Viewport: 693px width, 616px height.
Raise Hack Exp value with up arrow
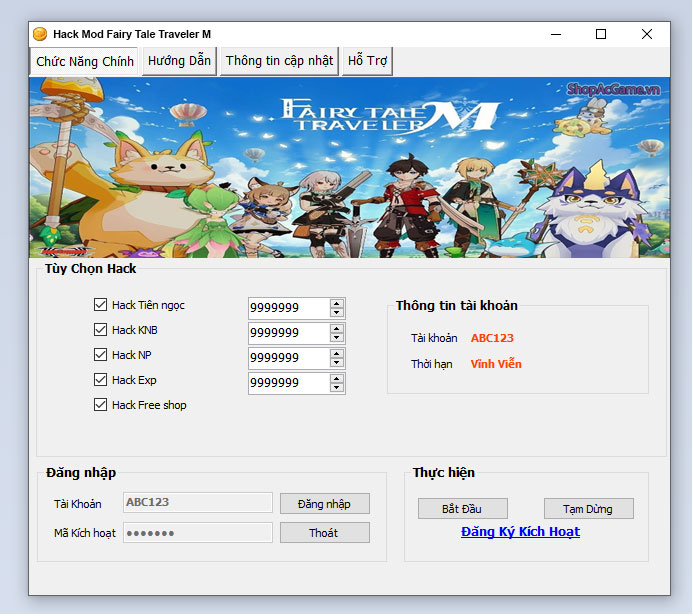click(x=337, y=379)
